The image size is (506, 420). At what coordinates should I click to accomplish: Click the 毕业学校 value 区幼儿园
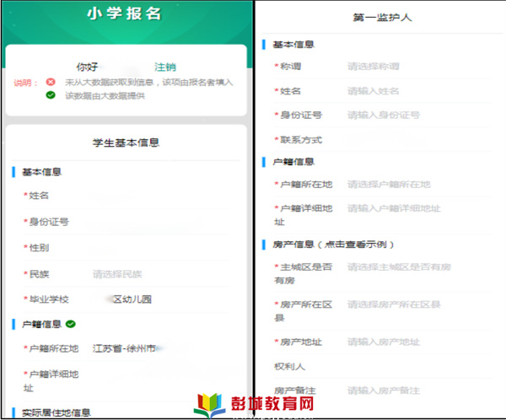click(x=132, y=299)
